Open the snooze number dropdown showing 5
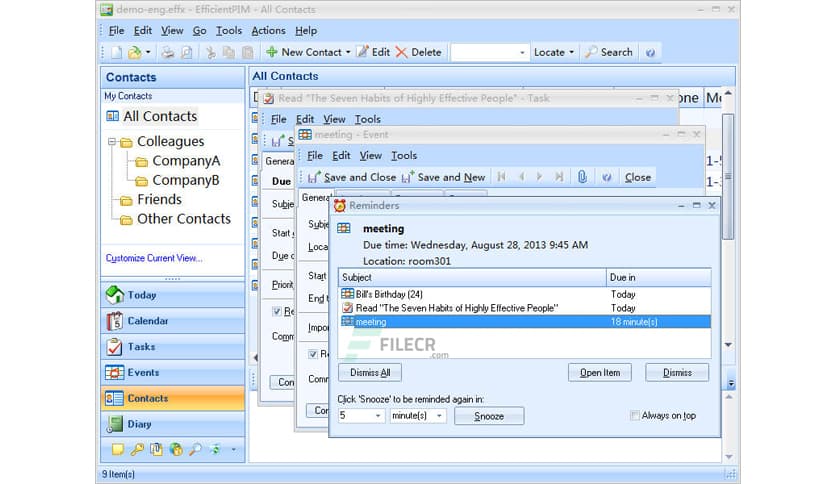The height and width of the screenshot is (484, 836). [377, 416]
